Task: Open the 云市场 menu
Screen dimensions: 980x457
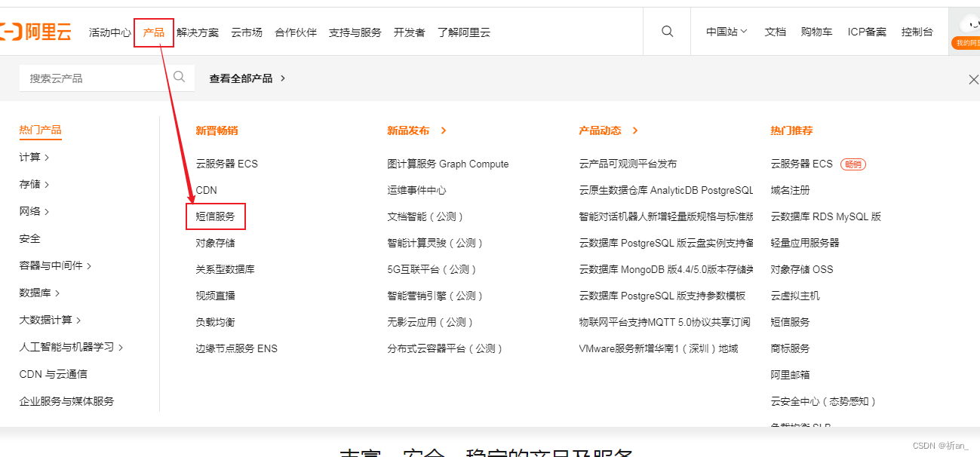Action: [247, 32]
